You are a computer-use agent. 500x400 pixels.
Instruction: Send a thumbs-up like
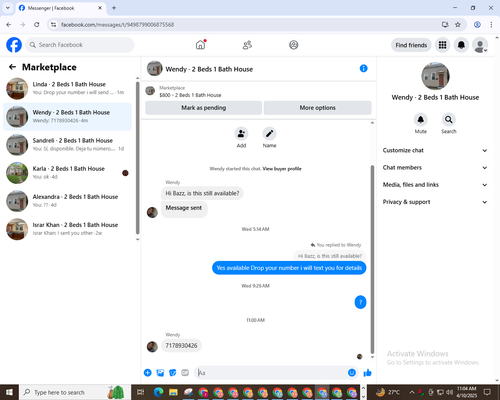(367, 373)
